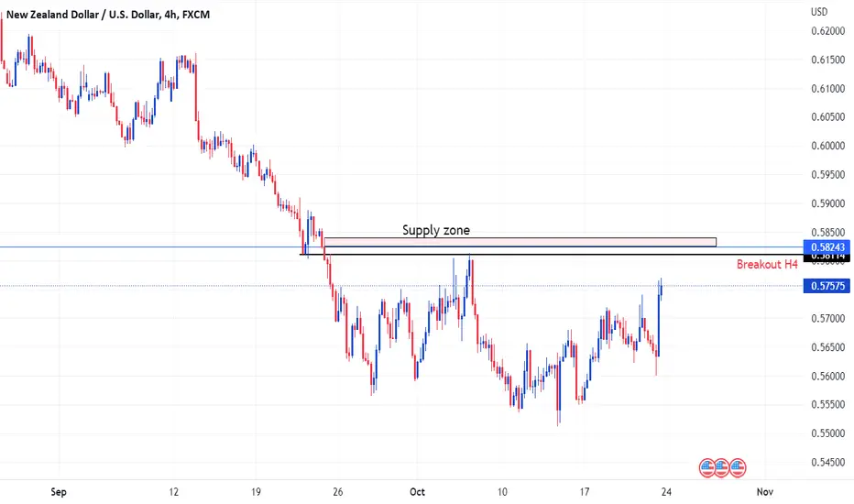Click the '10' date label on time axis
Image resolution: width=854 pixels, height=504 pixels.
point(501,492)
